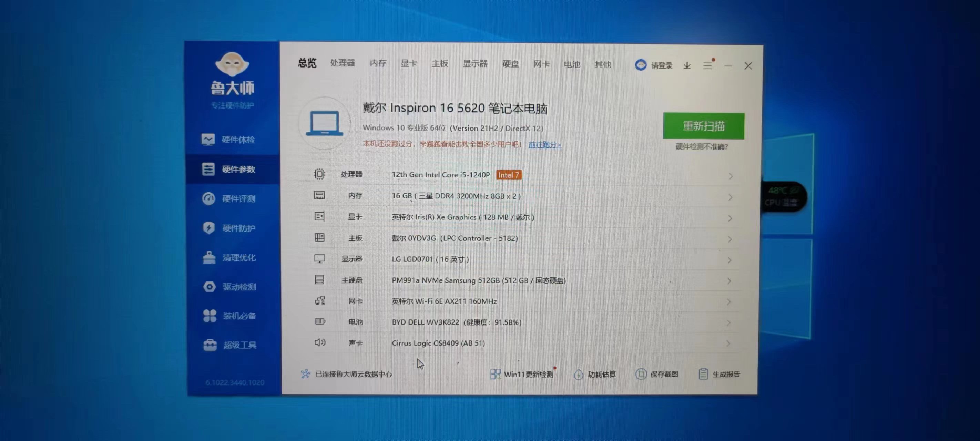Switch to the 显卡 tab

409,63
